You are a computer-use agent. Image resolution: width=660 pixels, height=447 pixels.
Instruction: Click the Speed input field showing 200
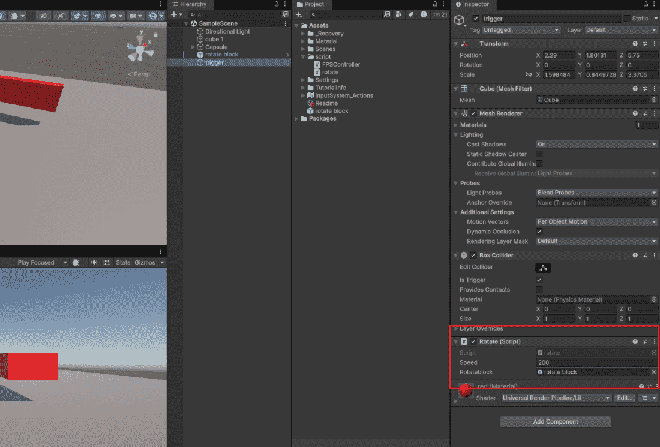tap(596, 362)
